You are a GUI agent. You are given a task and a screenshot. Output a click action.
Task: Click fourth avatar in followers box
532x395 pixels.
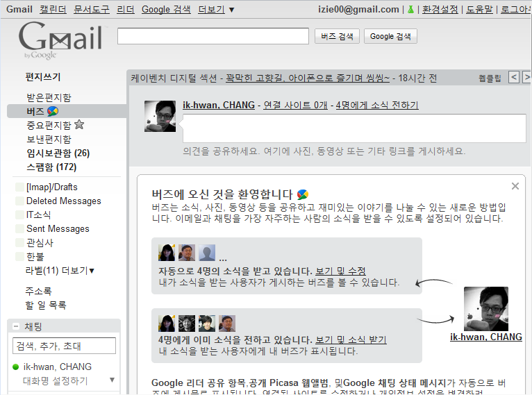click(x=227, y=323)
